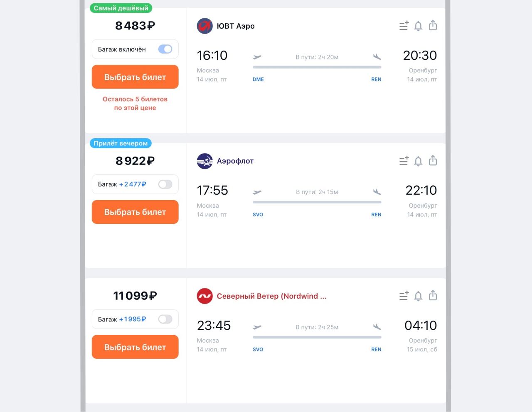532x412 pixels.
Task: Click the red Nordwind airline logo
Action: (204, 296)
